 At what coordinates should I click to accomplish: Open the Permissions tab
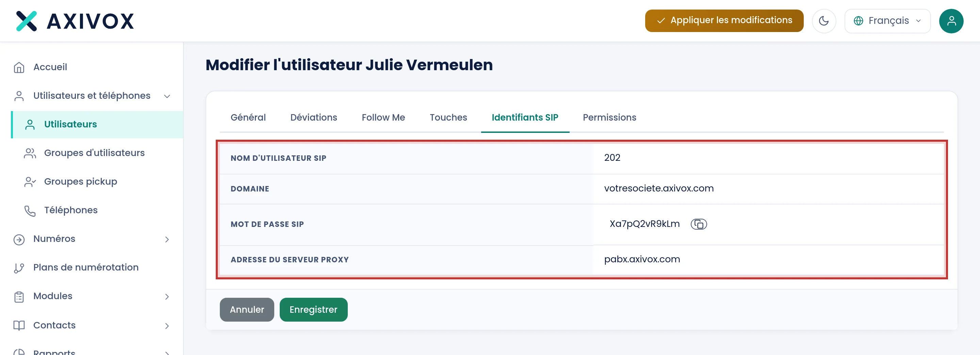(609, 117)
